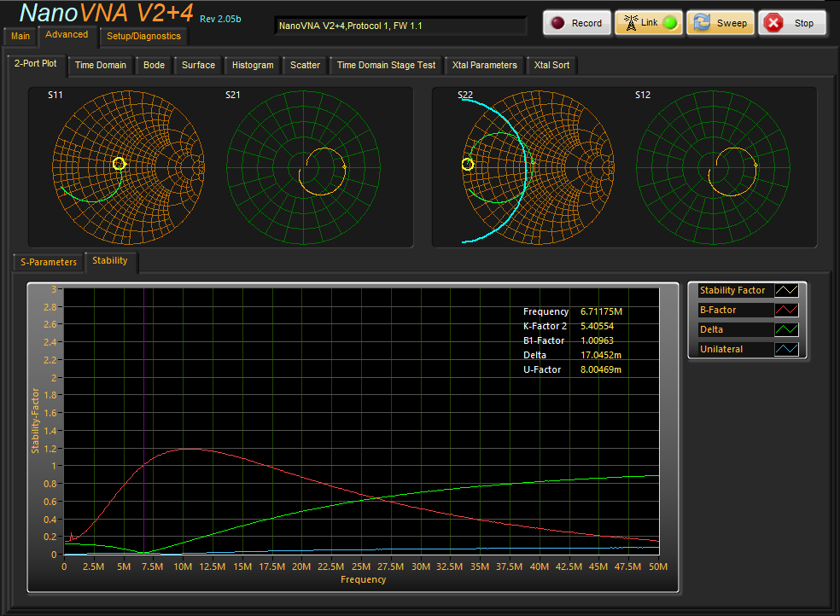The image size is (840, 616).
Task: Click the NanoVNA V2+4 title logo
Action: [106, 13]
